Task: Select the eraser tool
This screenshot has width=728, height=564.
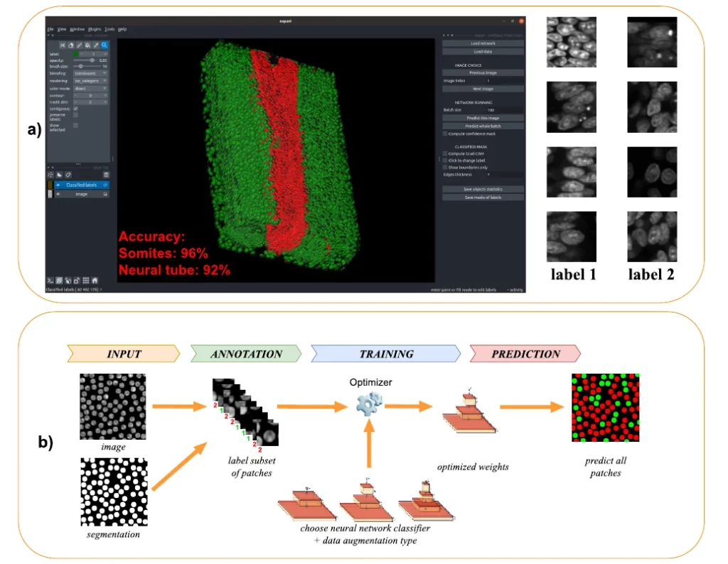Action: 72,45
